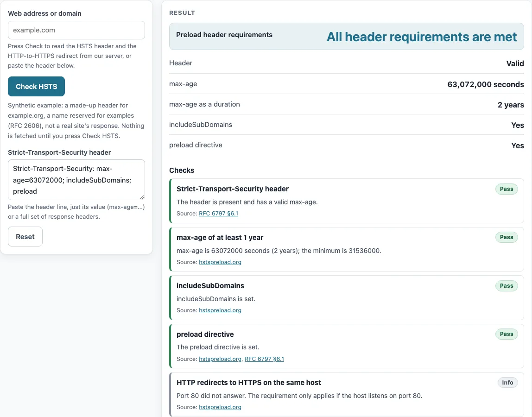Click the 'Port 80 did not answer' description text

pyautogui.click(x=299, y=396)
